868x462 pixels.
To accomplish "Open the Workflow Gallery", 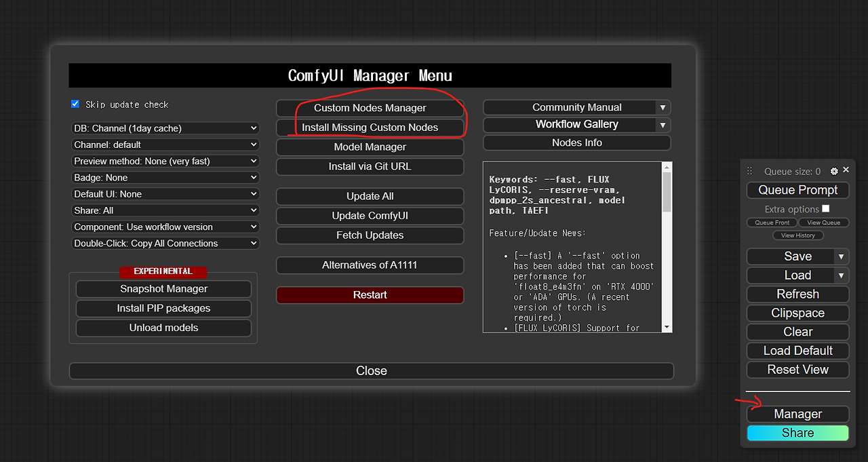I will pyautogui.click(x=570, y=125).
